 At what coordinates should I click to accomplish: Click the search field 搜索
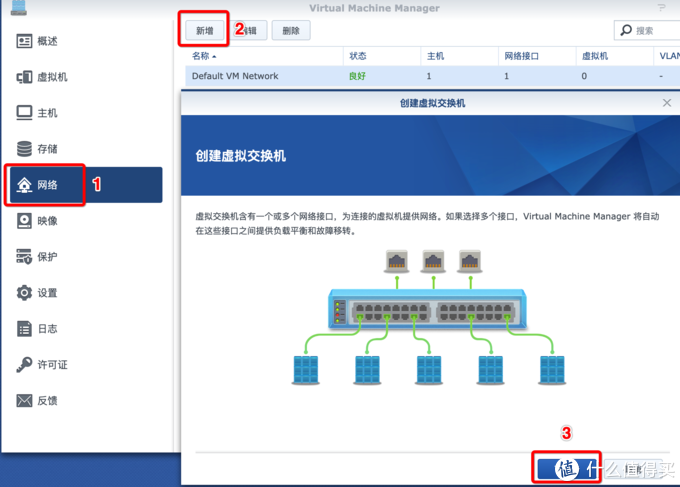647,30
